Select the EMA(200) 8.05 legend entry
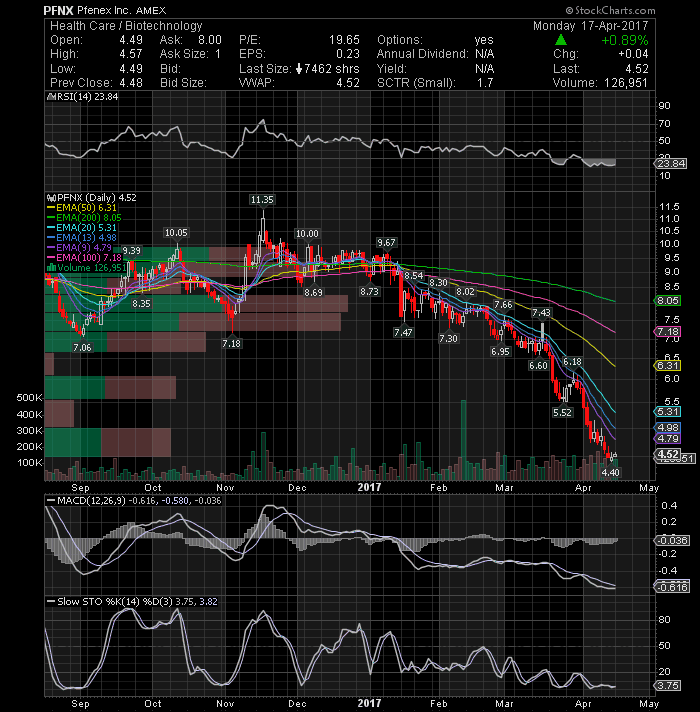The height and width of the screenshot is (712, 700). click(84, 218)
